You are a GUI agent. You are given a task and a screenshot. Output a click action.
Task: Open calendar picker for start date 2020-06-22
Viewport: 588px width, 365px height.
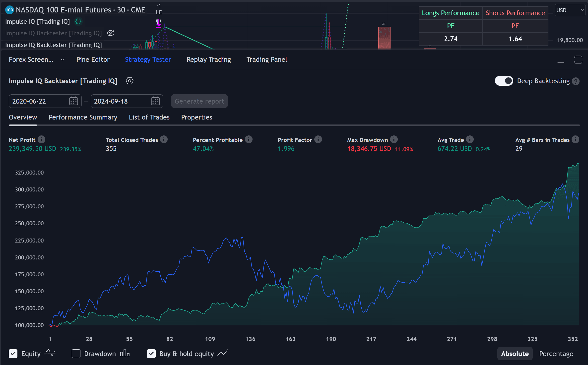tap(73, 101)
